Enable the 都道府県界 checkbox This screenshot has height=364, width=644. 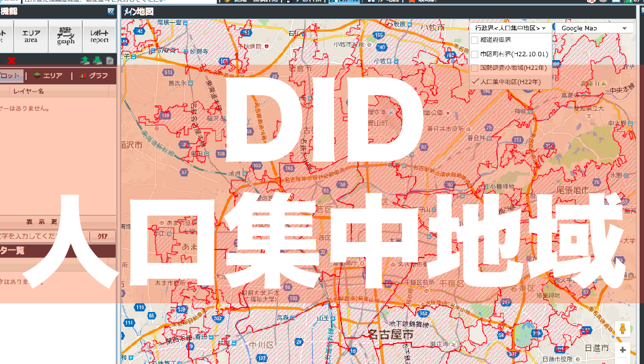click(474, 40)
